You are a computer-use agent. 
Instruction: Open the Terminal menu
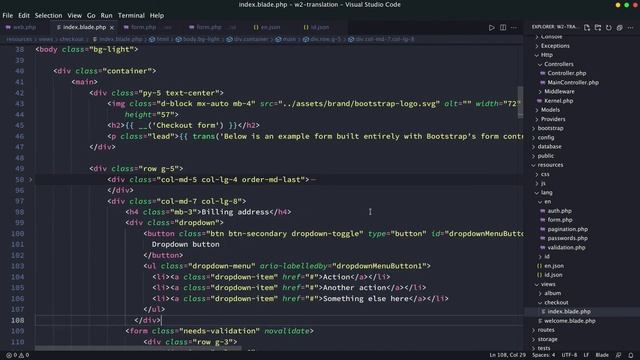[x=131, y=16]
